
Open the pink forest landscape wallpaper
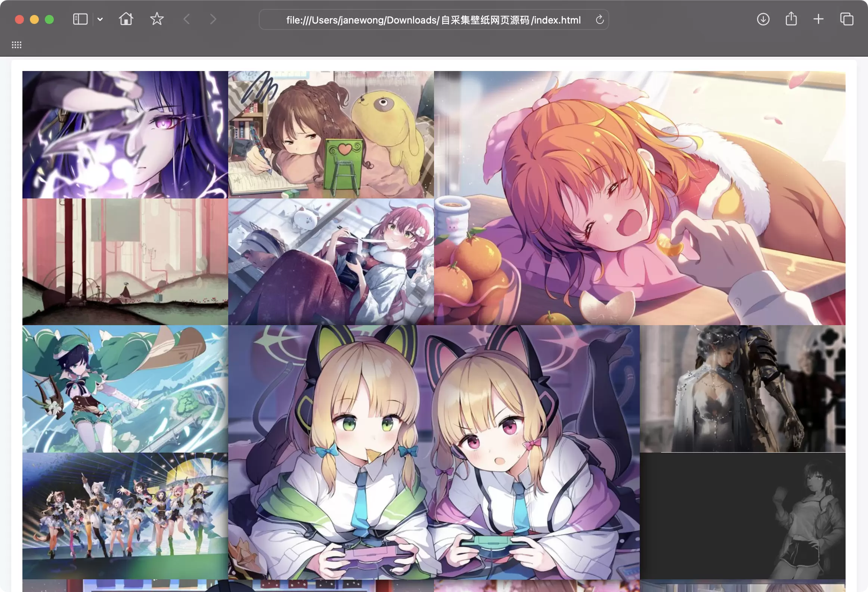[125, 262]
